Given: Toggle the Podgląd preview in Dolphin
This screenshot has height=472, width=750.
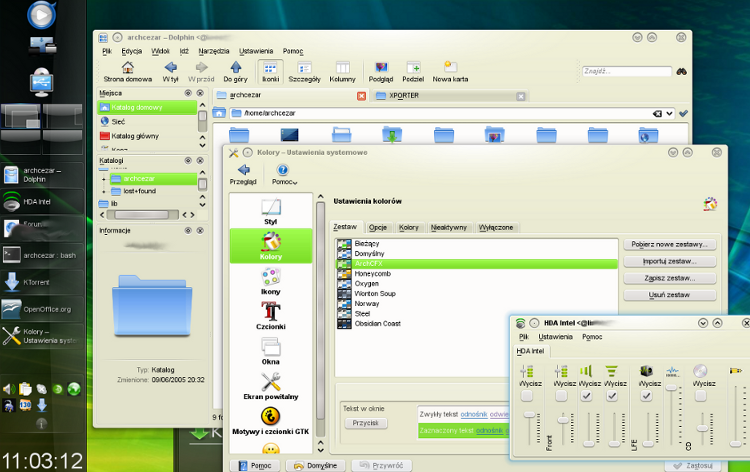Looking at the screenshot, I should (x=381, y=72).
